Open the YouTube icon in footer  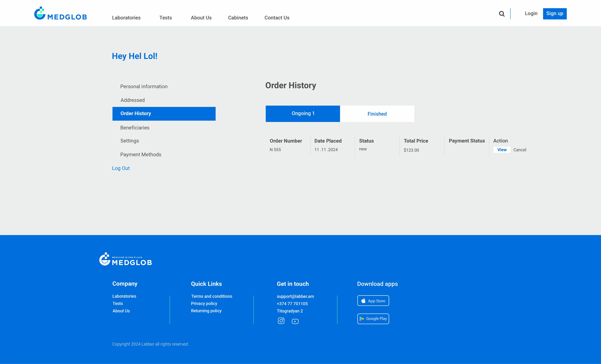click(295, 321)
